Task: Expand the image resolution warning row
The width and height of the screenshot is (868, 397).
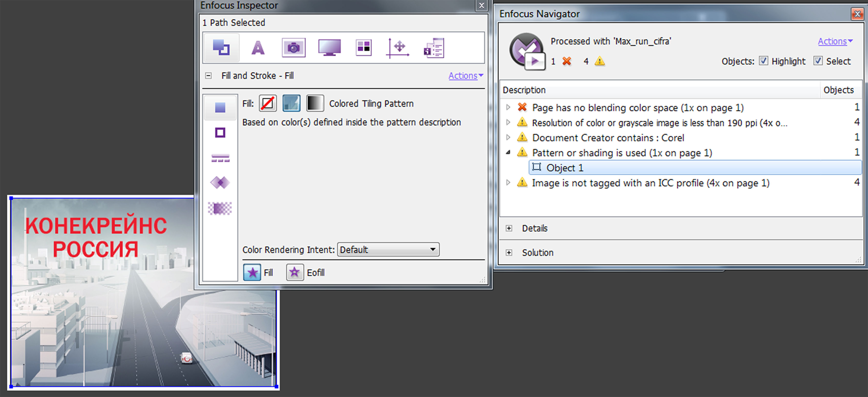Action: [x=508, y=122]
